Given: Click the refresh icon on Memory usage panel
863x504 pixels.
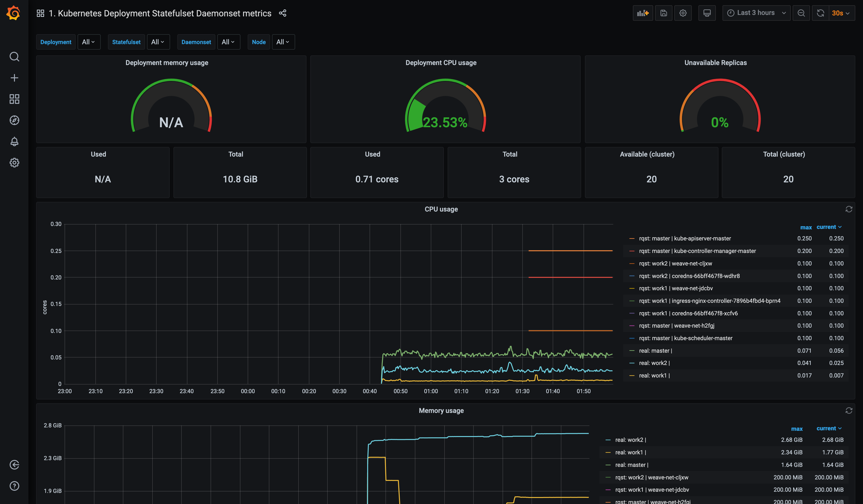Looking at the screenshot, I should click(849, 411).
